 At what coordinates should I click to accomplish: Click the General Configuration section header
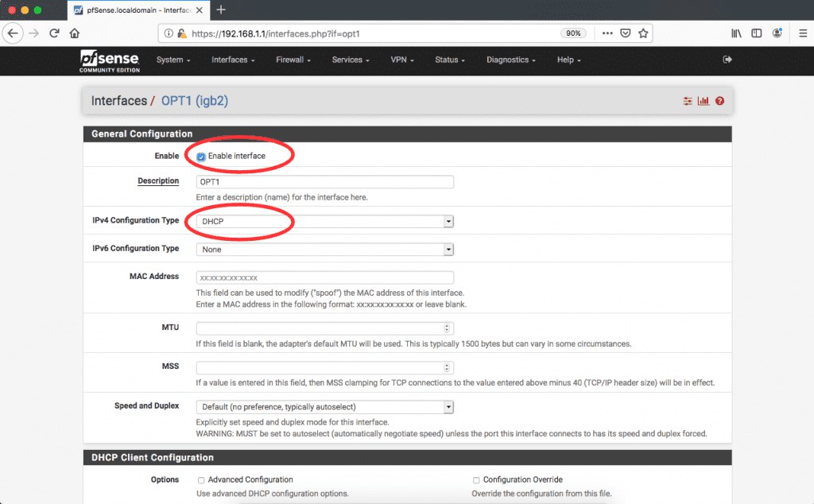pos(408,134)
